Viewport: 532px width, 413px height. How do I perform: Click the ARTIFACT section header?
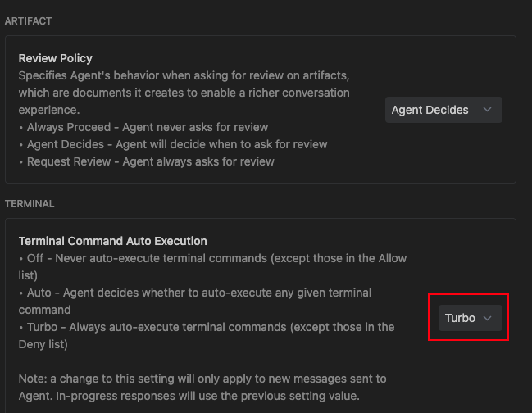[x=28, y=20]
